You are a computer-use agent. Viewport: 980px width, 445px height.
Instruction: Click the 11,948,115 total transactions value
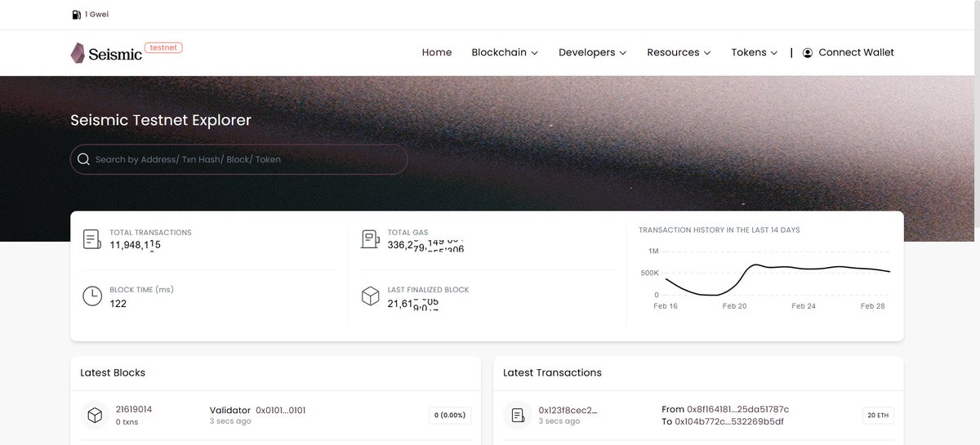pyautogui.click(x=135, y=245)
